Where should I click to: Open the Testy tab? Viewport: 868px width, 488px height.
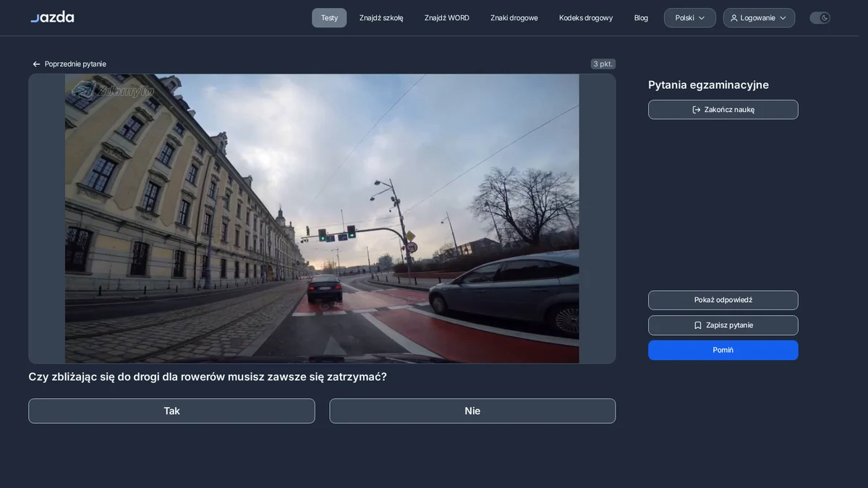coord(329,18)
